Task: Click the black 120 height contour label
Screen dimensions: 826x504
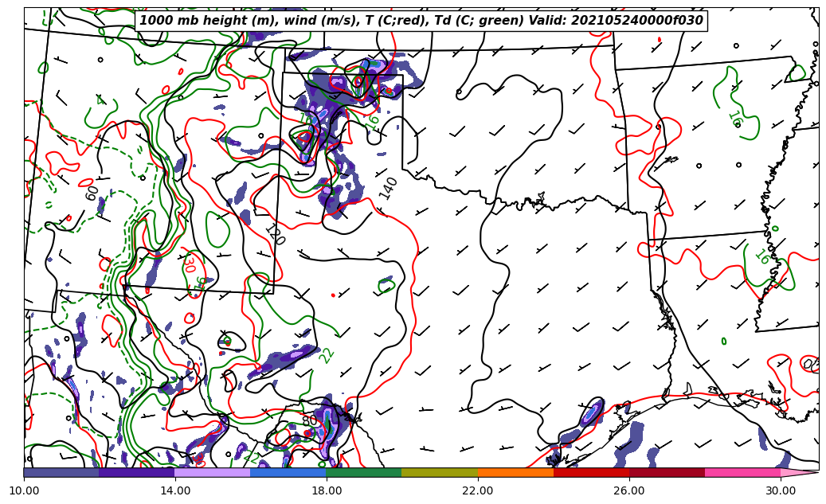Action: pyautogui.click(x=274, y=235)
